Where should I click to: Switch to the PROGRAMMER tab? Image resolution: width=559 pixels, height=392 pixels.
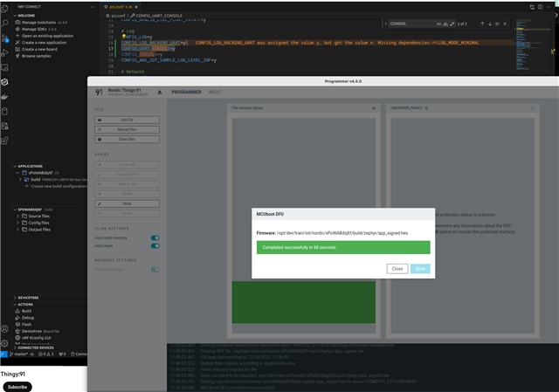pyautogui.click(x=186, y=92)
